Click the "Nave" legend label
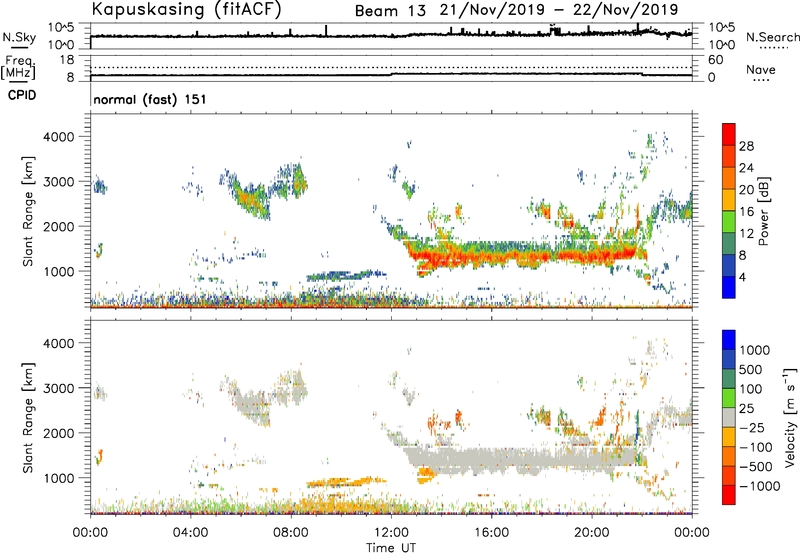800x554 pixels. pyautogui.click(x=761, y=69)
